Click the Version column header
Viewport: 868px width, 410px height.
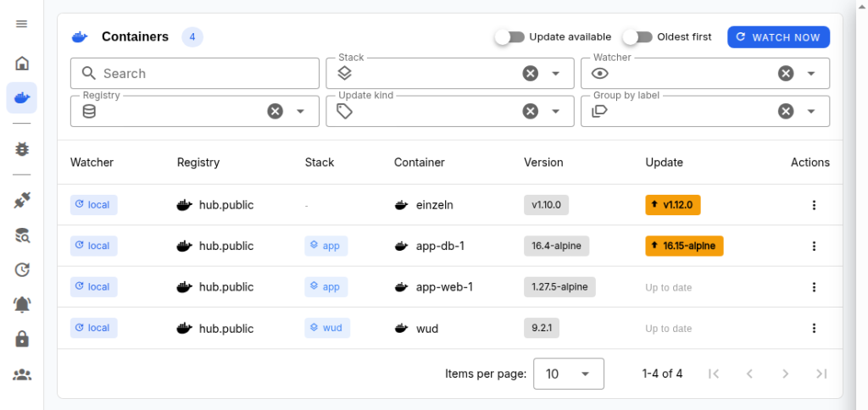543,162
